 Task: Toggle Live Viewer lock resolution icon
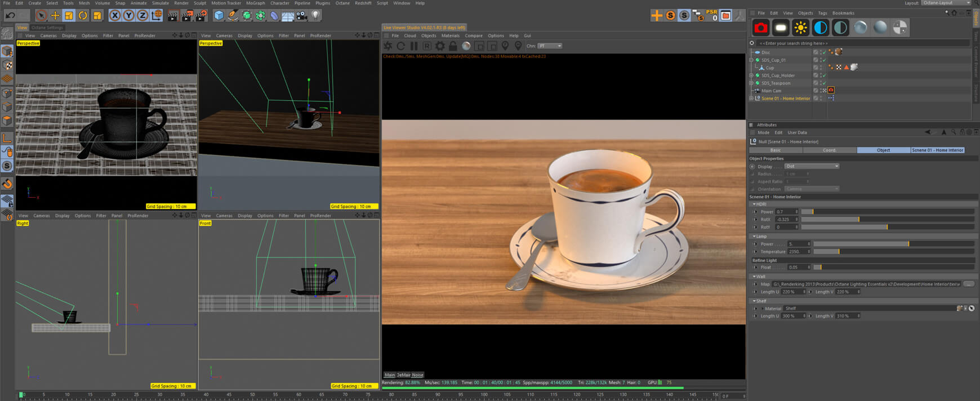pyautogui.click(x=453, y=46)
